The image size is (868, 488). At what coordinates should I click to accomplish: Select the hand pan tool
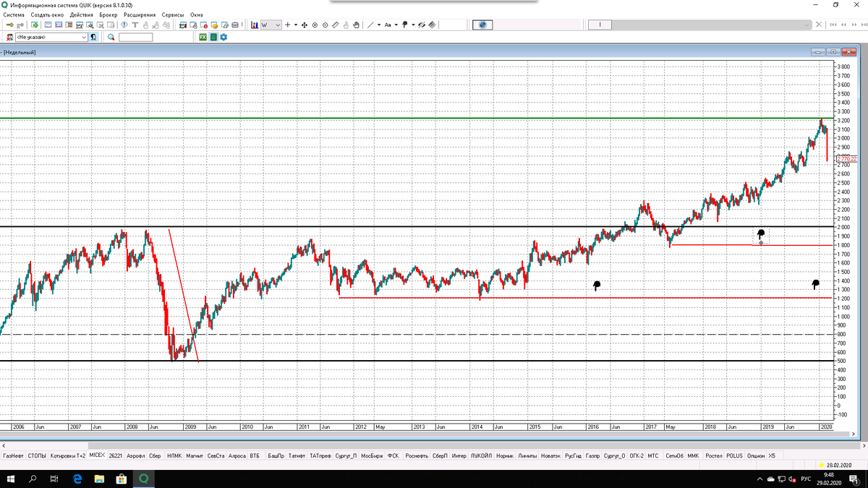pyautogui.click(x=356, y=25)
